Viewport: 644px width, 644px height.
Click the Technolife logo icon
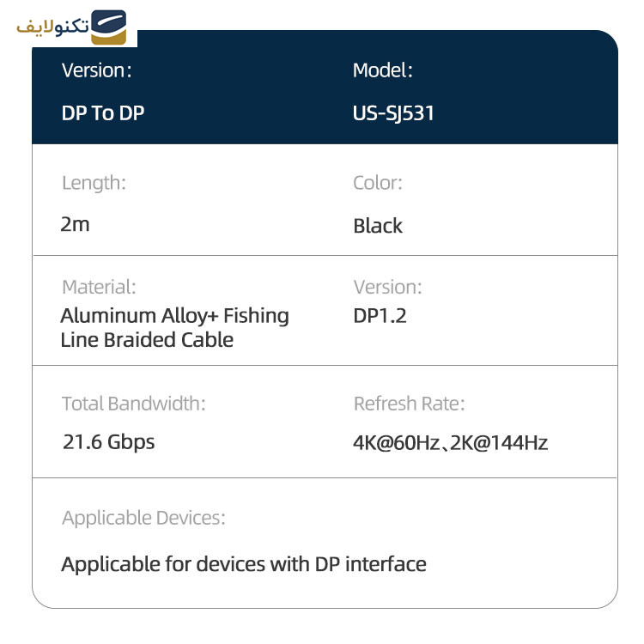(108, 27)
